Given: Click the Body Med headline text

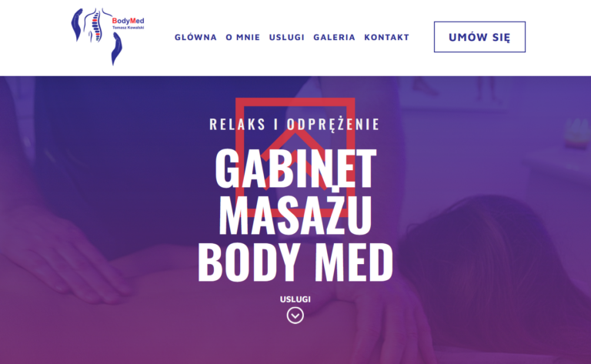Looking at the screenshot, I should tap(295, 262).
